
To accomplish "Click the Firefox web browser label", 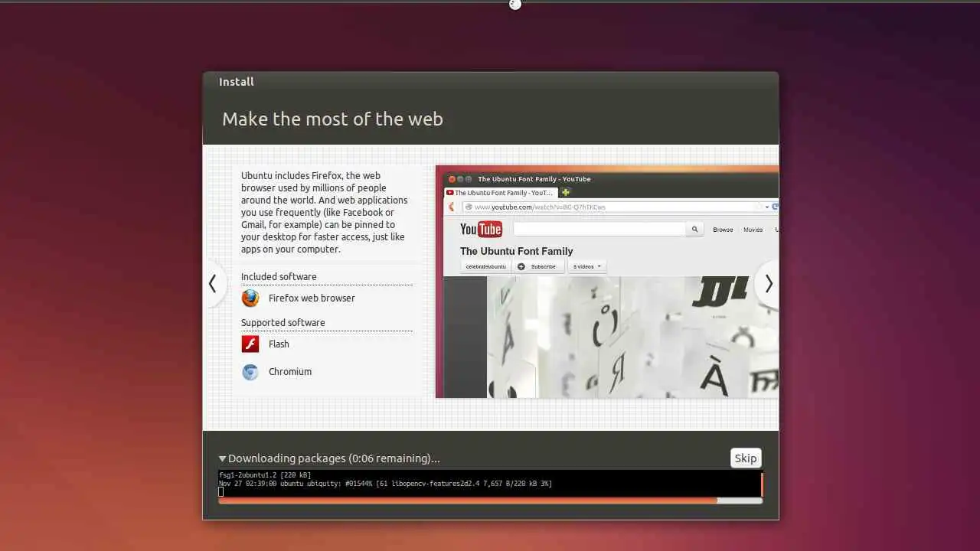I will (312, 298).
